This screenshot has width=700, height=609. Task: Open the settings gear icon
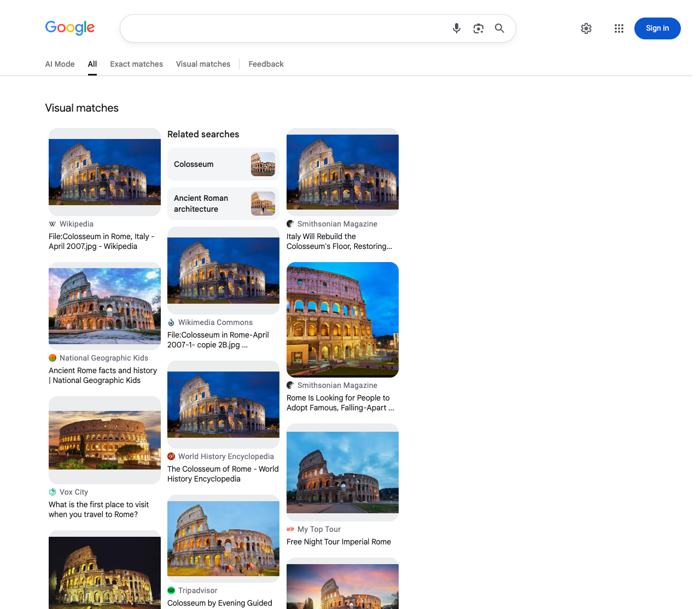[x=586, y=28]
